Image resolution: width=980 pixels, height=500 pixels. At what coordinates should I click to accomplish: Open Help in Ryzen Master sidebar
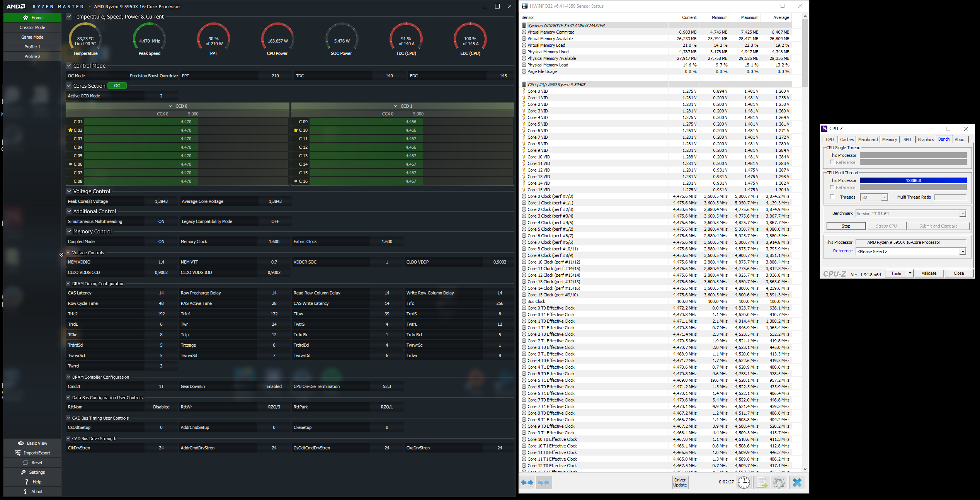pos(32,482)
